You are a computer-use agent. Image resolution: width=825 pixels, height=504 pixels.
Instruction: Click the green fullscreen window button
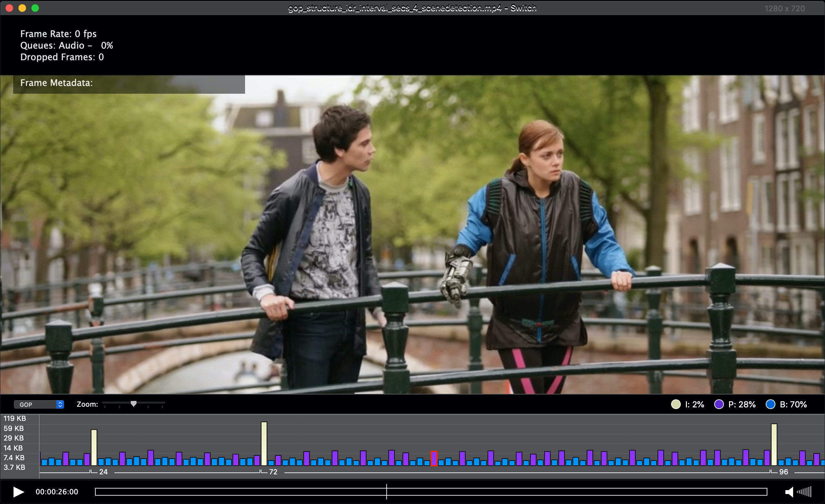click(x=35, y=8)
